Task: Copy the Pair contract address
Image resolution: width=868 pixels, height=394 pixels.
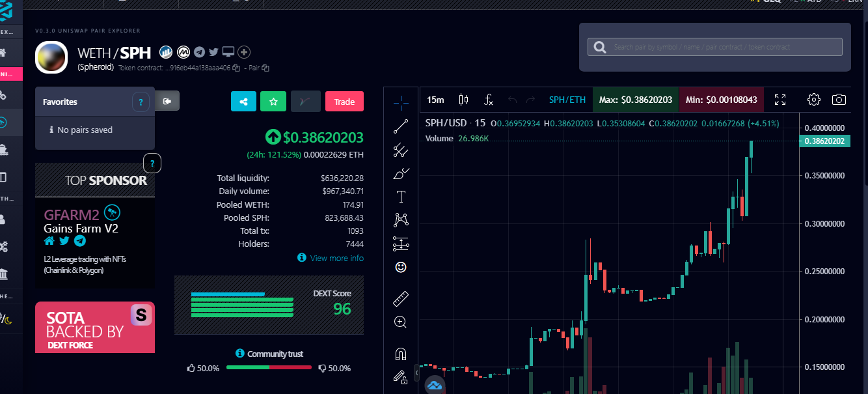Action: tap(265, 68)
